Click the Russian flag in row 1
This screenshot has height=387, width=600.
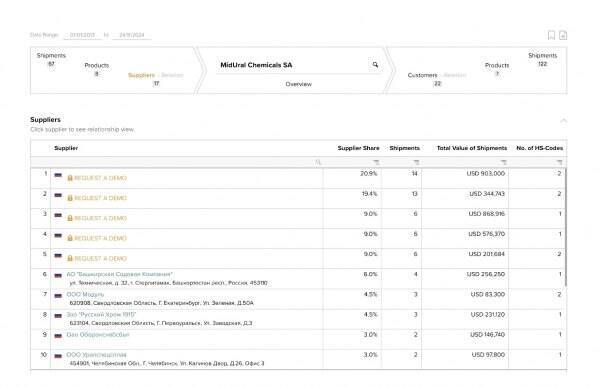click(58, 175)
